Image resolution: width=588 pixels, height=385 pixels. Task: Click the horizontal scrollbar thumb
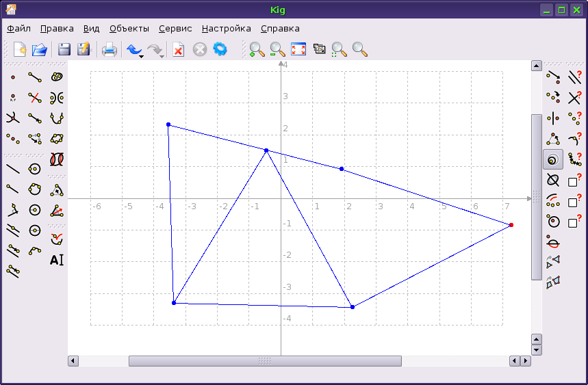(265, 361)
